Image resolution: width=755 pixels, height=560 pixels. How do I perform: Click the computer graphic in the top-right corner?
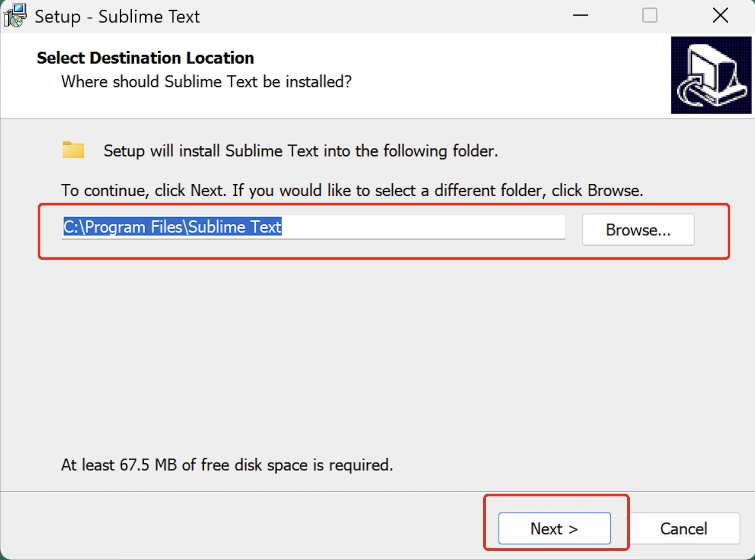pyautogui.click(x=711, y=75)
